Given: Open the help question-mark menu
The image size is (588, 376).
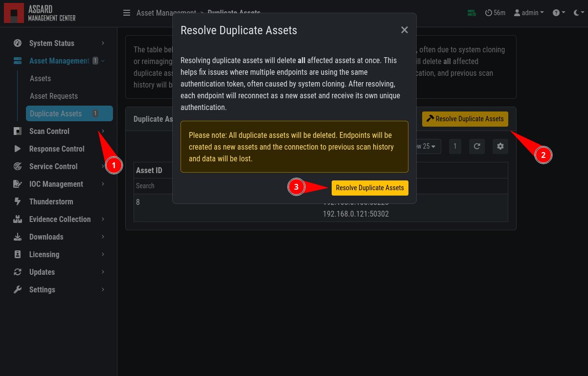Looking at the screenshot, I should [x=559, y=13].
